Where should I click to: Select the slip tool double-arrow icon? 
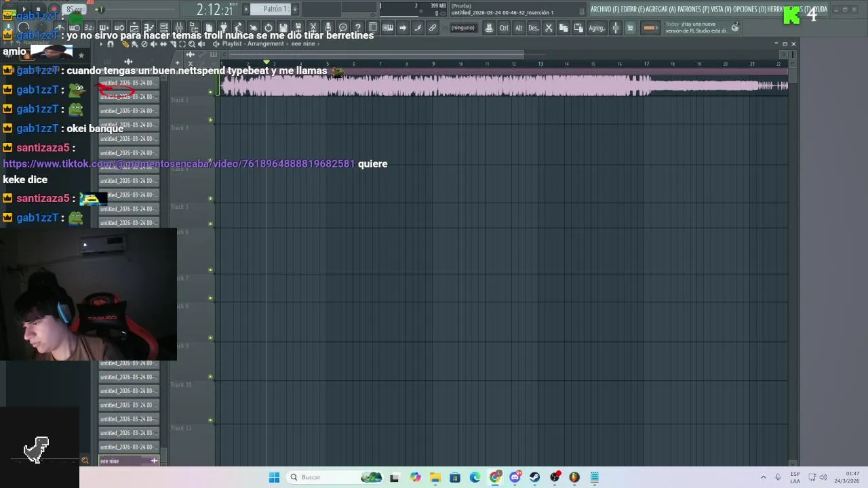pyautogui.click(x=163, y=44)
